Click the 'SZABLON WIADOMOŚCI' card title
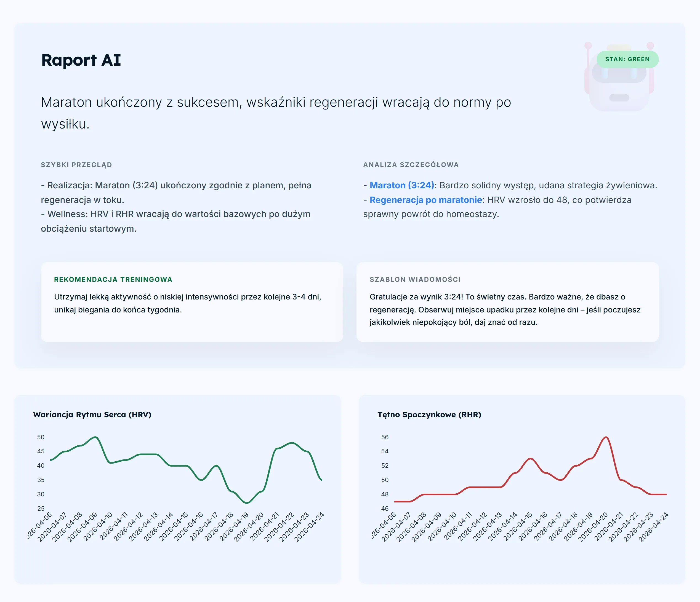The image size is (700, 602). [x=415, y=280]
